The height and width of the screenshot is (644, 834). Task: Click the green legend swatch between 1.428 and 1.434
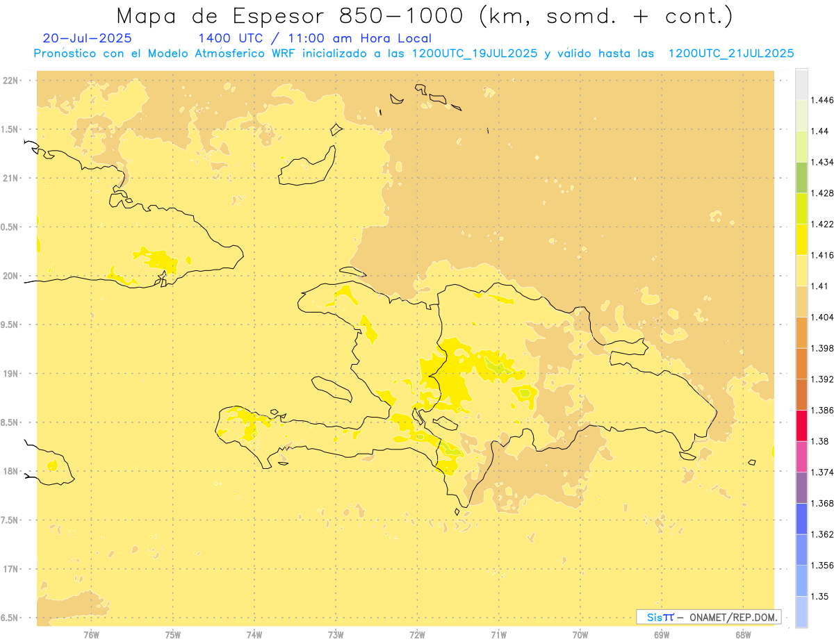[x=801, y=177]
